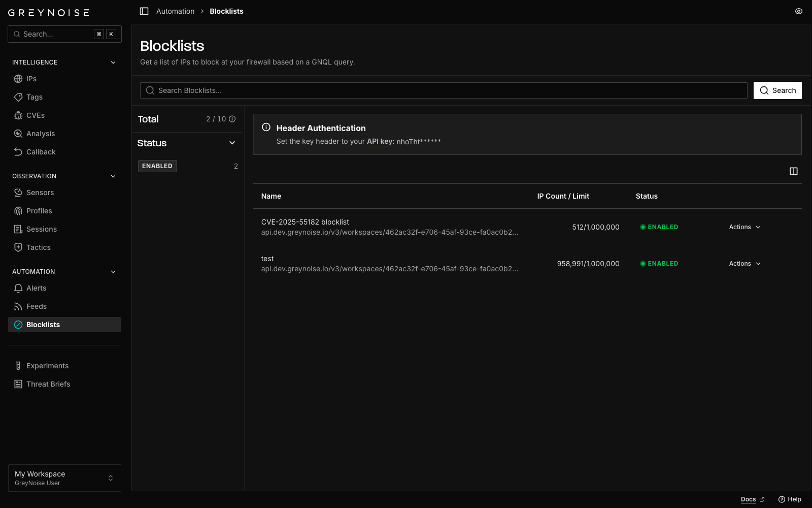812x508 pixels.
Task: Collapse the Observation section
Action: [113, 176]
